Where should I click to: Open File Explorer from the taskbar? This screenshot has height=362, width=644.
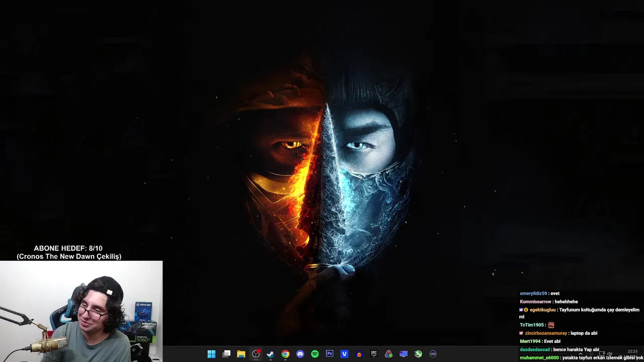point(241,354)
